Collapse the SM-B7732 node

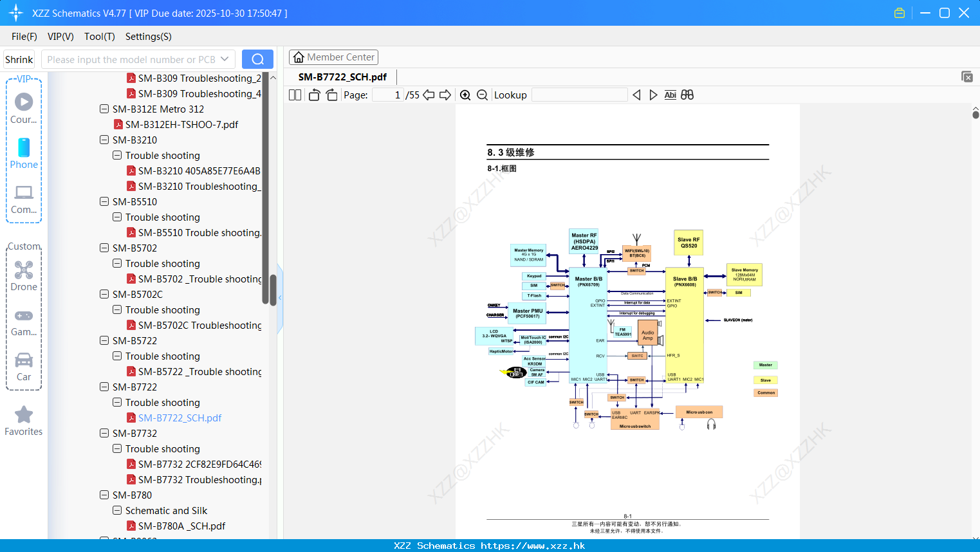coord(104,433)
